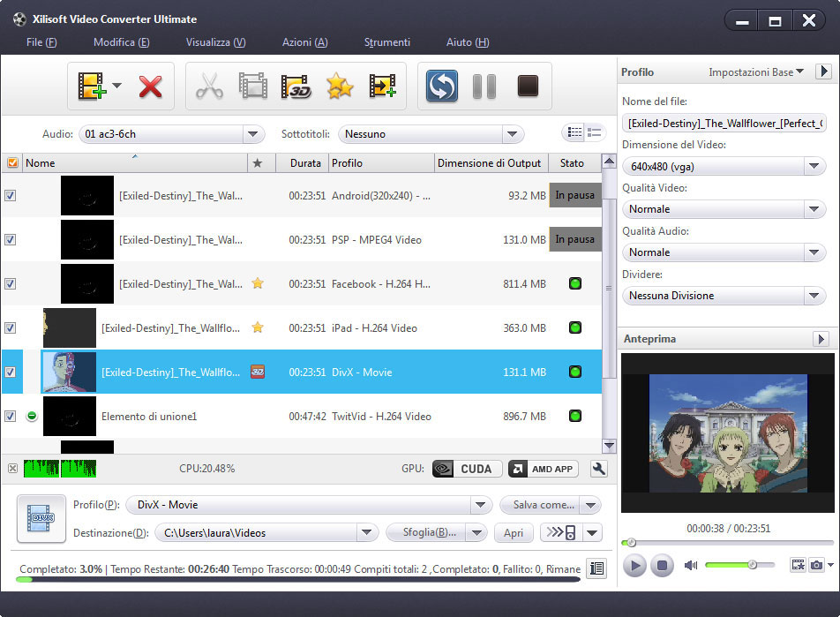Expand the Profilo panel arrow
The image size is (840, 617).
824,71
